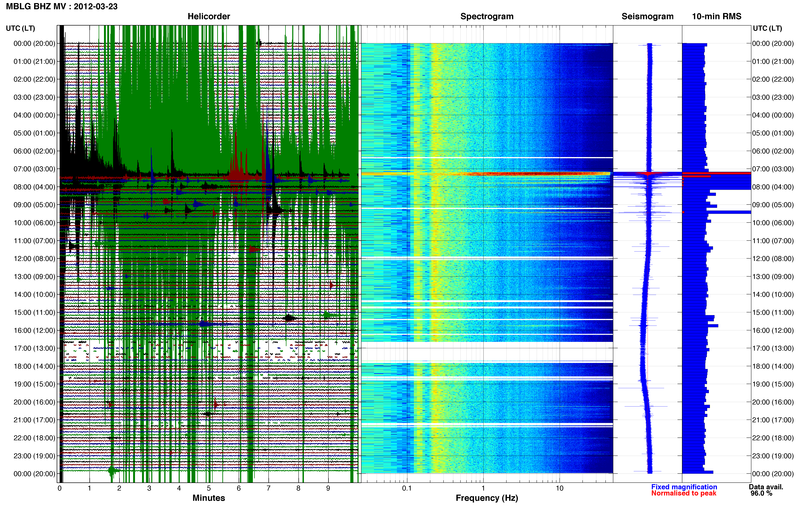The width and height of the screenshot is (812, 508).
Task: Click the right 'UTC (LT)' axis label
Action: [767, 28]
